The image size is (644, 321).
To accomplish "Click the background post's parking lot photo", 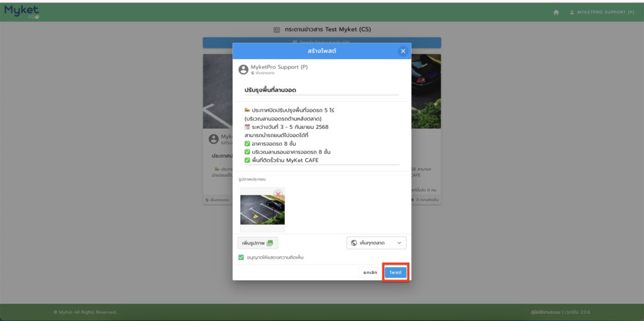I will (x=218, y=91).
